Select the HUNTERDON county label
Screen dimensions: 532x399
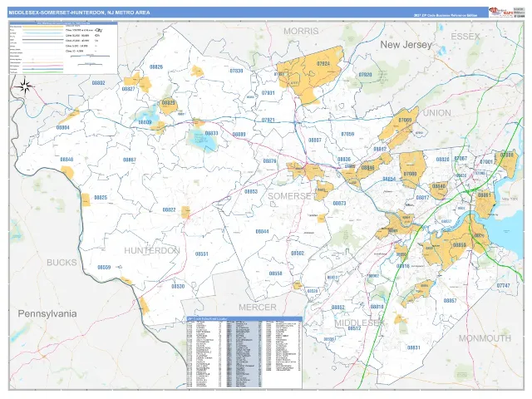(152, 251)
